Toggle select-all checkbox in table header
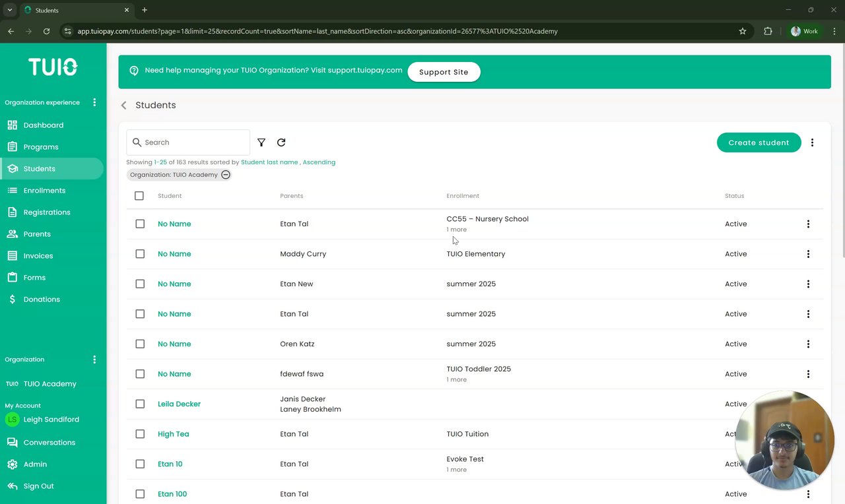The image size is (845, 504). click(x=139, y=196)
